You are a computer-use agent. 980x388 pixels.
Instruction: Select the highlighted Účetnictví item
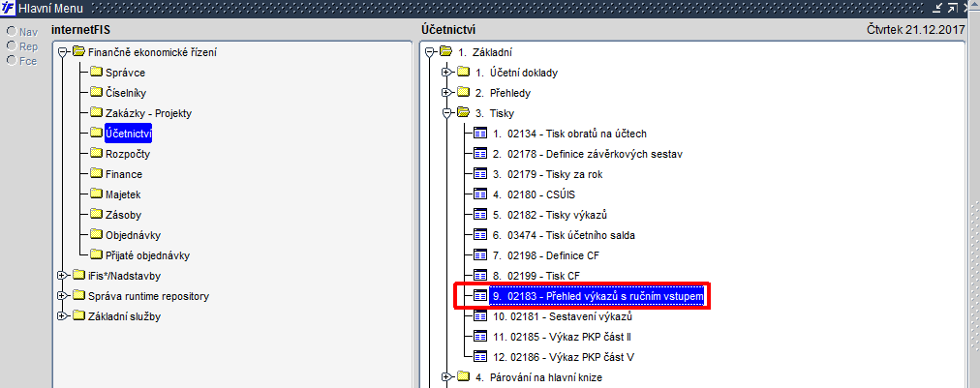coord(129,134)
